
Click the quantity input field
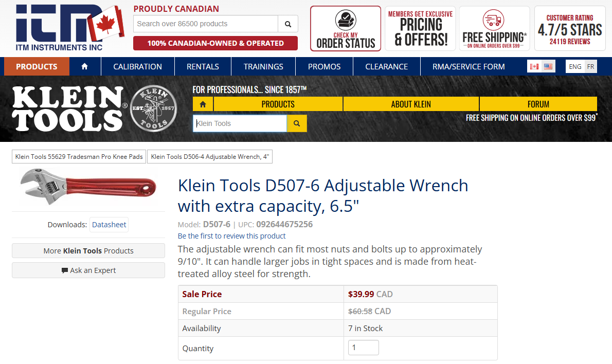point(363,348)
